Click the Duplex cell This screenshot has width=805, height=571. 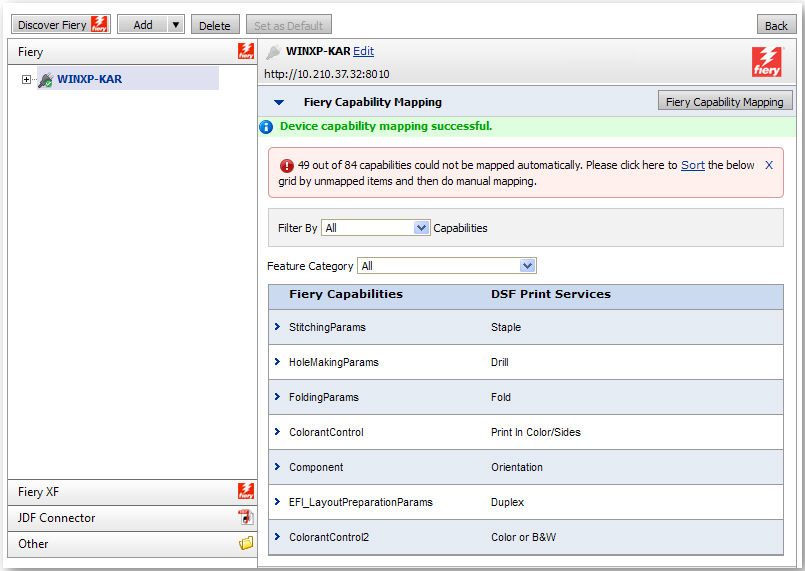[x=507, y=502]
